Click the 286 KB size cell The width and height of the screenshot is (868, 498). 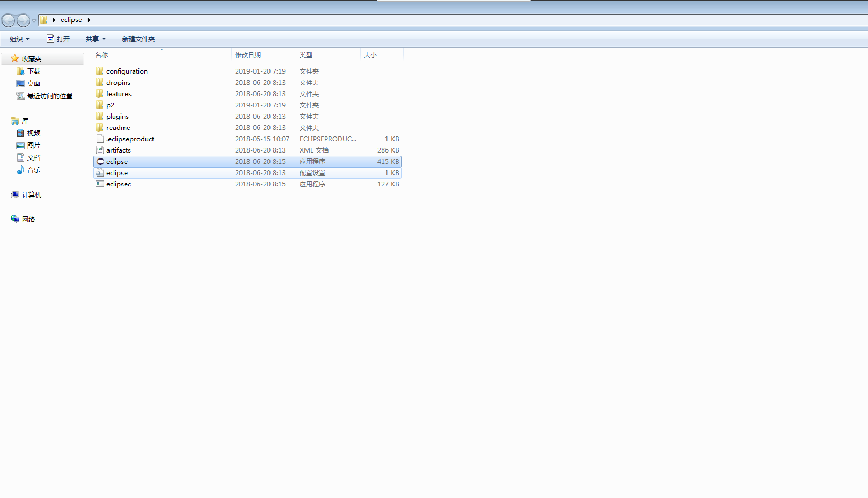[388, 150]
